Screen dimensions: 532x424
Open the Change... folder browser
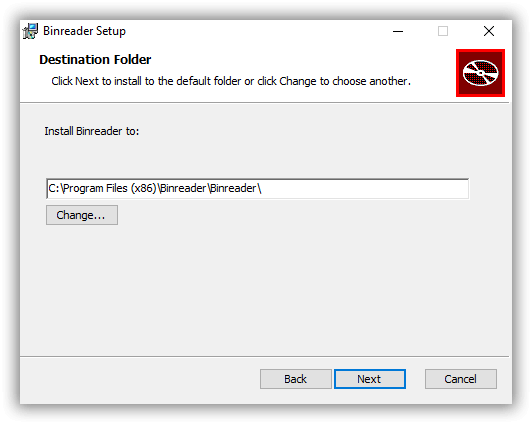click(82, 215)
